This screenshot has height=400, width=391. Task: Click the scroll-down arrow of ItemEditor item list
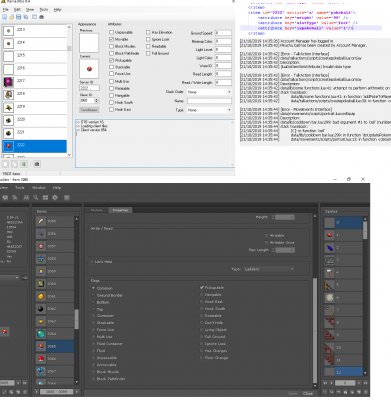tap(69, 155)
